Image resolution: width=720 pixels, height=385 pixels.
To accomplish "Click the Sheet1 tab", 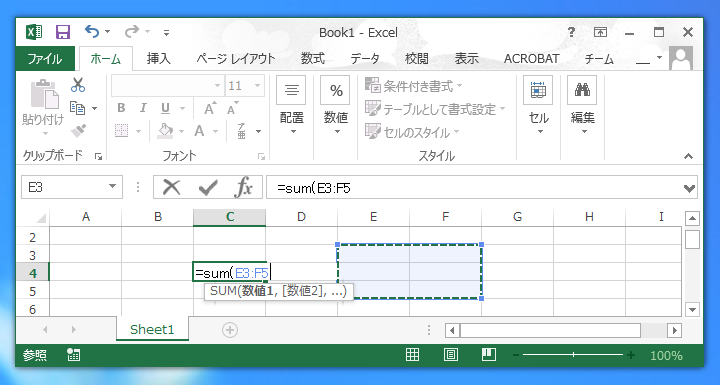I will tap(152, 329).
